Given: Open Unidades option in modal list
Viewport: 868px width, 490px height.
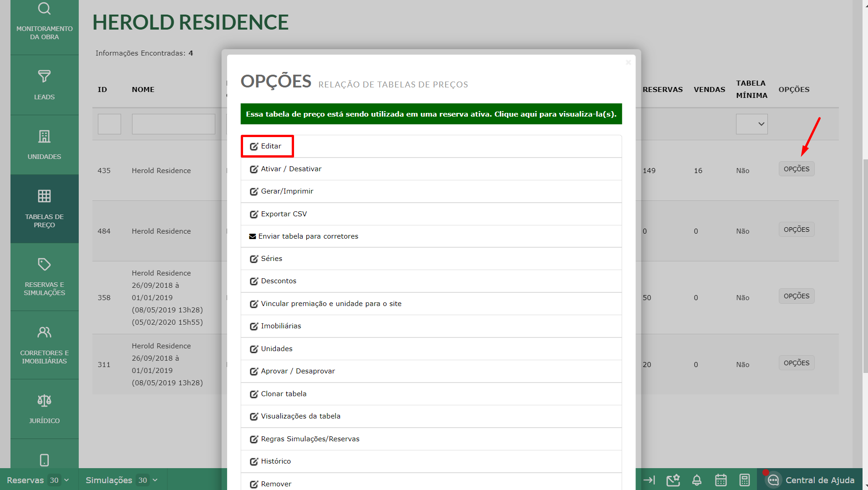Looking at the screenshot, I should [x=431, y=349].
